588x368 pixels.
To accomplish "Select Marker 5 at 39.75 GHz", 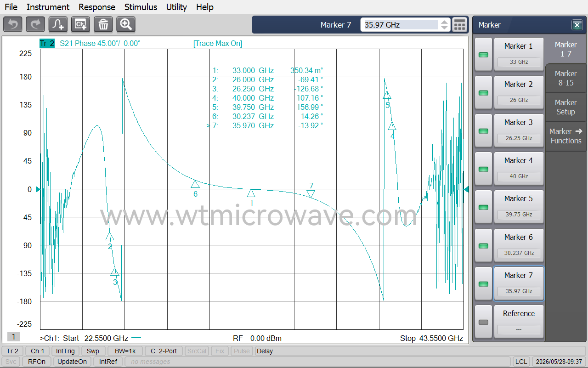I will click(519, 207).
